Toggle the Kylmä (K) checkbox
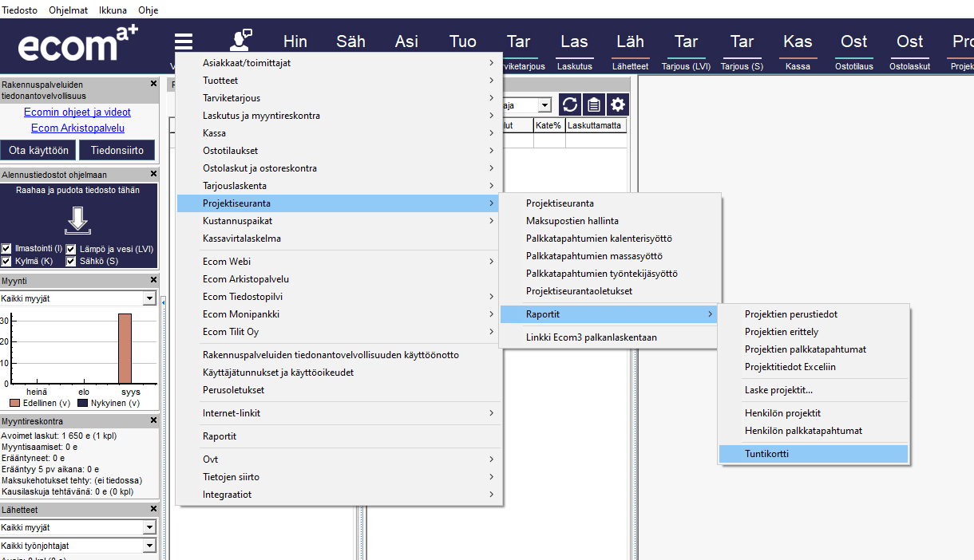Screen dimensions: 974x560 pyautogui.click(x=6, y=261)
